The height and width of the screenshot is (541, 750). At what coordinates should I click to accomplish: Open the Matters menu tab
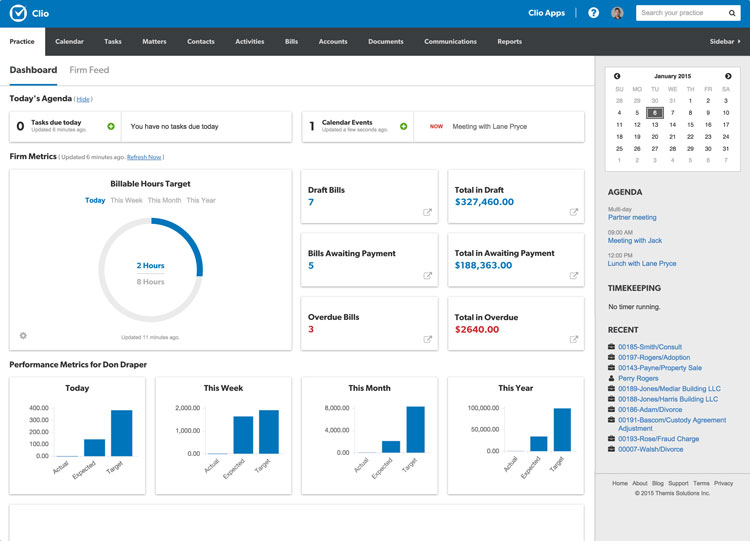[154, 42]
